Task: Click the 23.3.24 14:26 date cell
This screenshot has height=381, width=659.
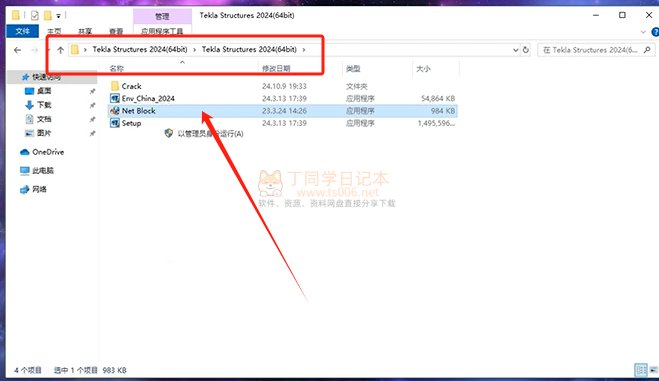Action: tap(285, 111)
